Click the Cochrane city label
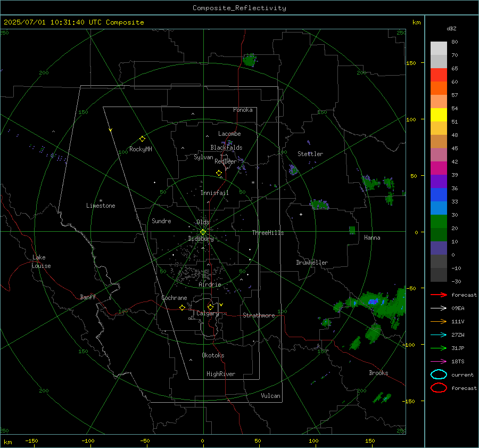The width and height of the screenshot is (479, 448). pos(174,298)
